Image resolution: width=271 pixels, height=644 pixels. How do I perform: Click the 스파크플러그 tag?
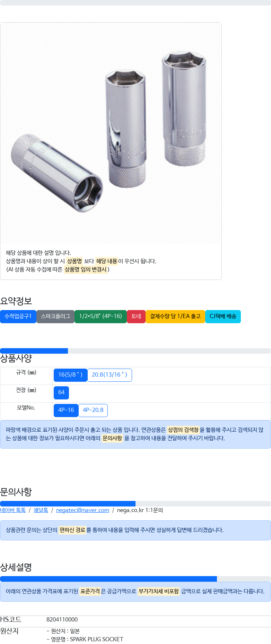coord(55,316)
